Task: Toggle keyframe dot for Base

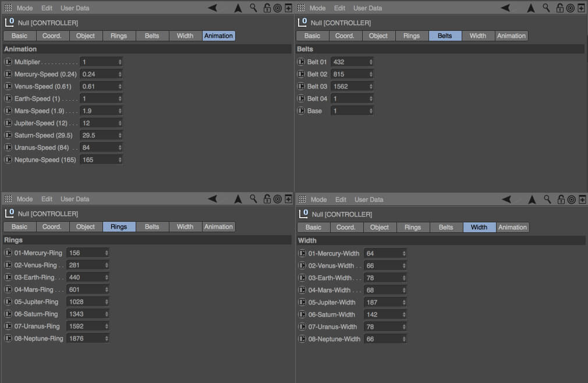Action: 301,111
